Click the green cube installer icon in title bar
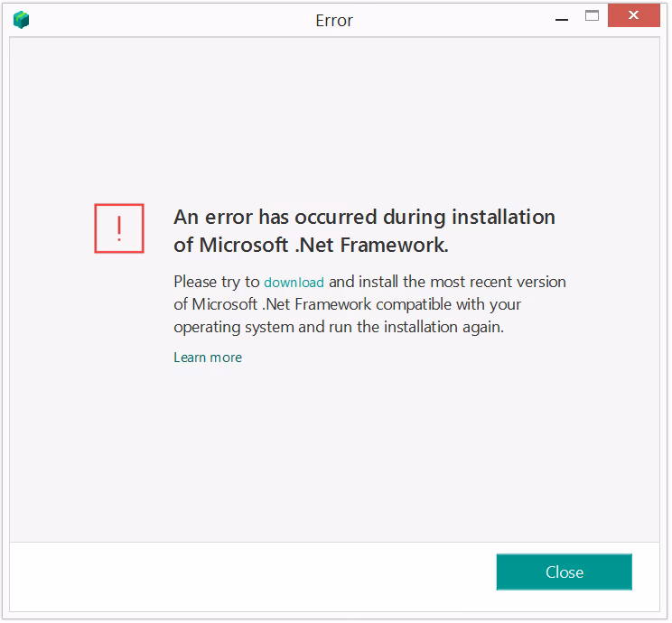 pyautogui.click(x=21, y=20)
